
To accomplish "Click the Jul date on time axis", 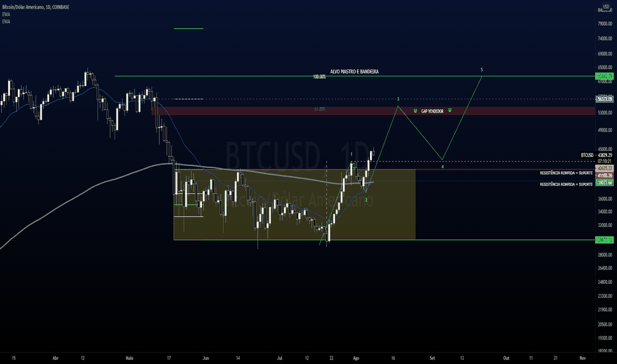I will 280,358.
